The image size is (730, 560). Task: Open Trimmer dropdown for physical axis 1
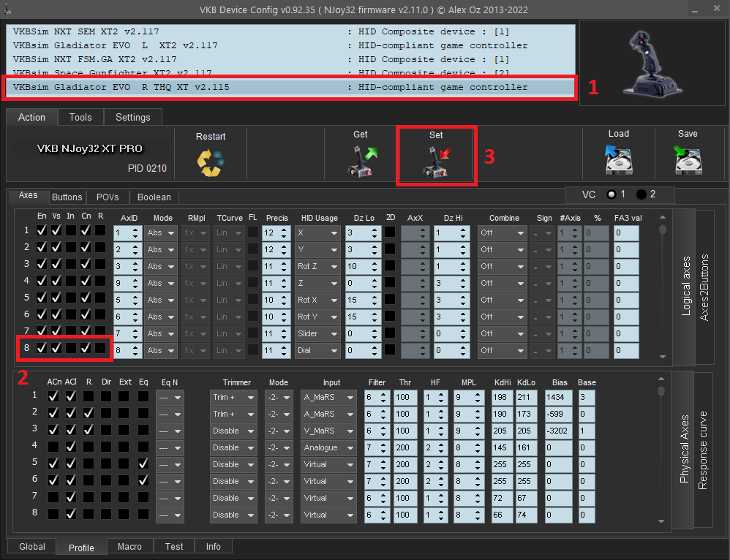[233, 397]
